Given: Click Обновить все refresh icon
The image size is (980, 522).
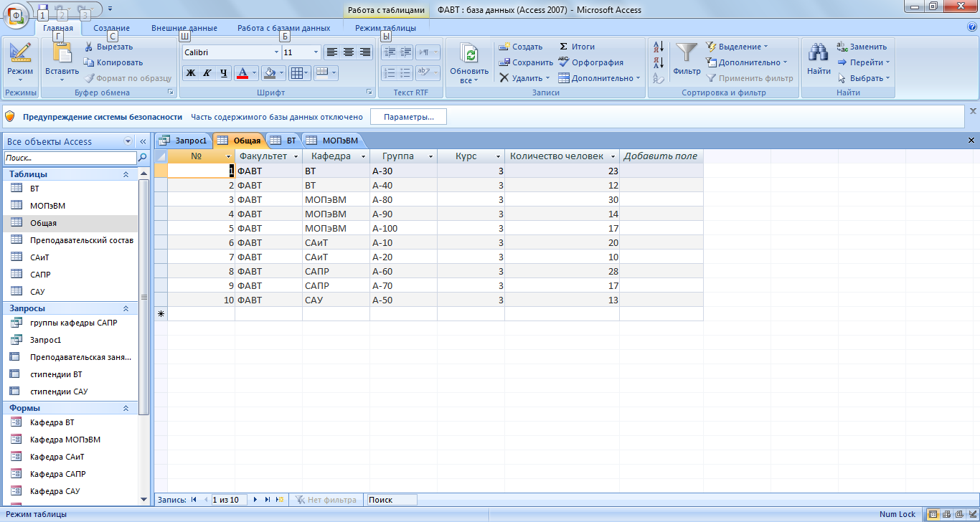Looking at the screenshot, I should [x=469, y=54].
